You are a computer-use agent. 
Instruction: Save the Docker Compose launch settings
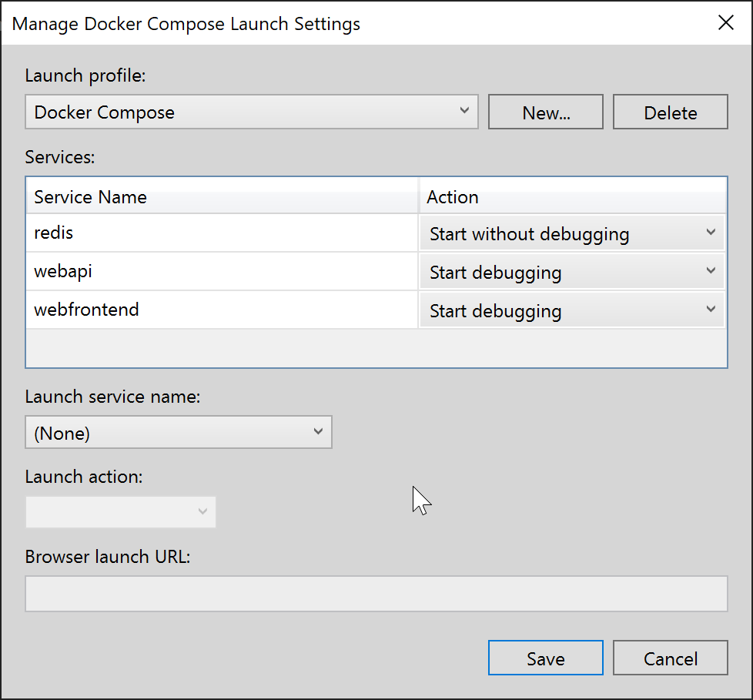[545, 658]
